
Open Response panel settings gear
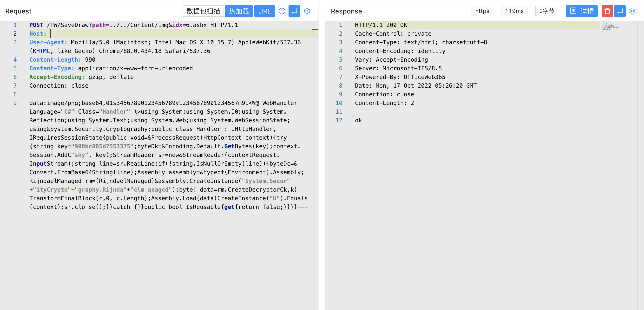click(x=632, y=11)
